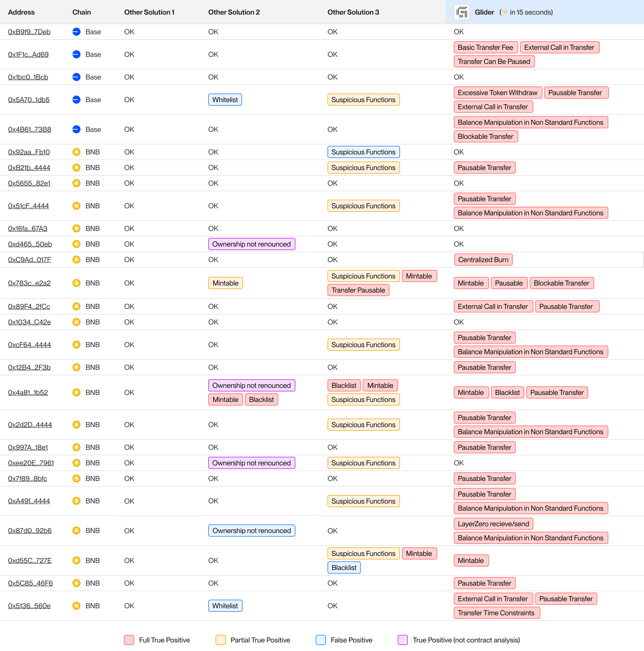Click the Address column header

point(21,12)
